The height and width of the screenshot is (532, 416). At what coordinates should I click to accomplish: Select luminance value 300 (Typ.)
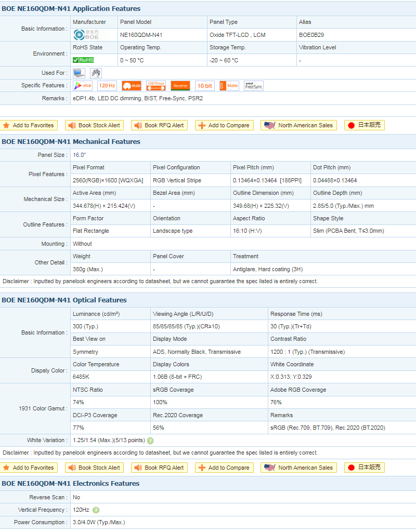coord(85,326)
